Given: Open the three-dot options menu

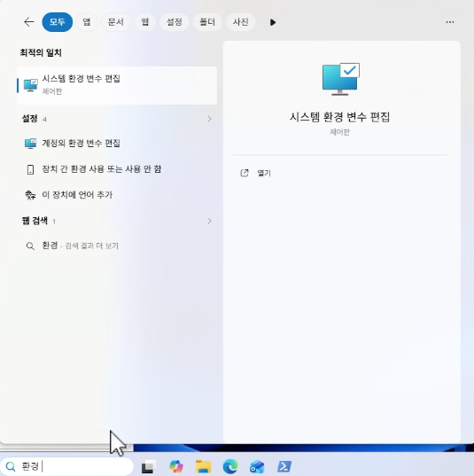Looking at the screenshot, I should [x=450, y=22].
